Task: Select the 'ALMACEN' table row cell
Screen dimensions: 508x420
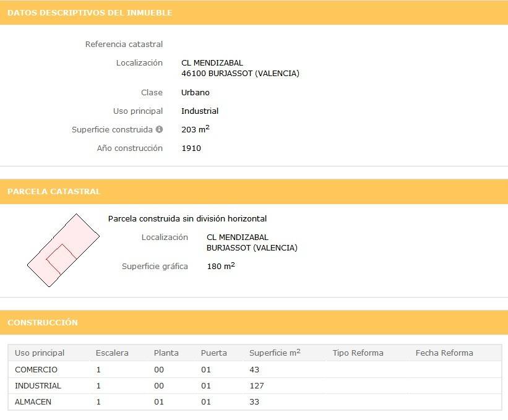Action: click(33, 402)
